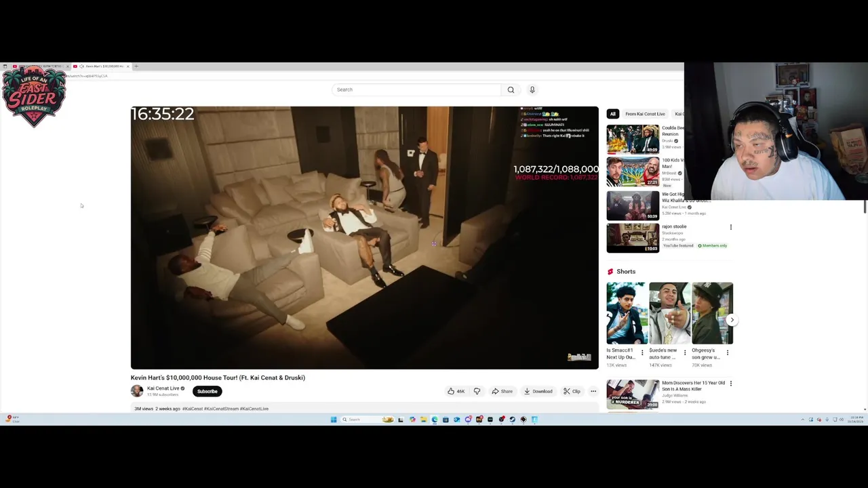Screen dimensions: 868x488
Task: Open the more actions ellipsis below the video
Action: click(x=593, y=391)
